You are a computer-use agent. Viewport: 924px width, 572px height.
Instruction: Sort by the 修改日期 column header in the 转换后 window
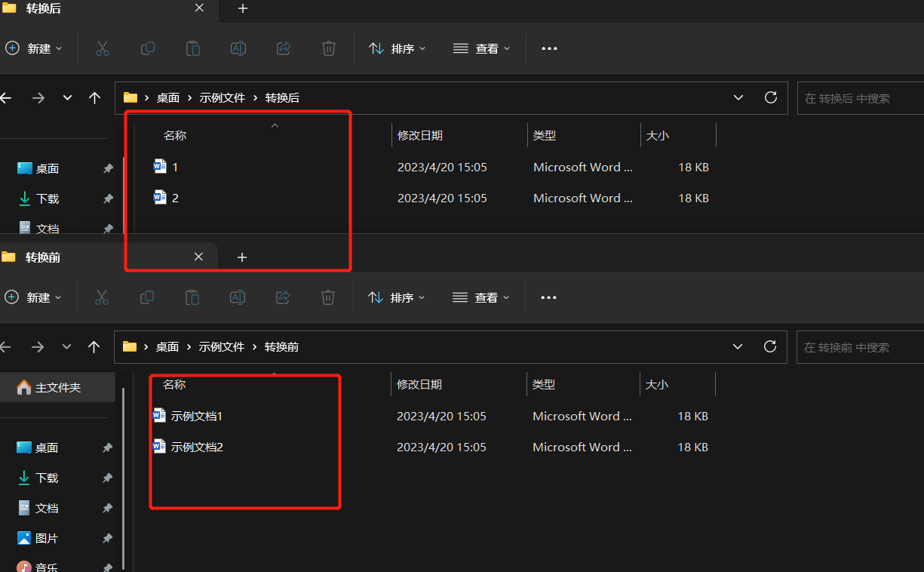point(420,136)
